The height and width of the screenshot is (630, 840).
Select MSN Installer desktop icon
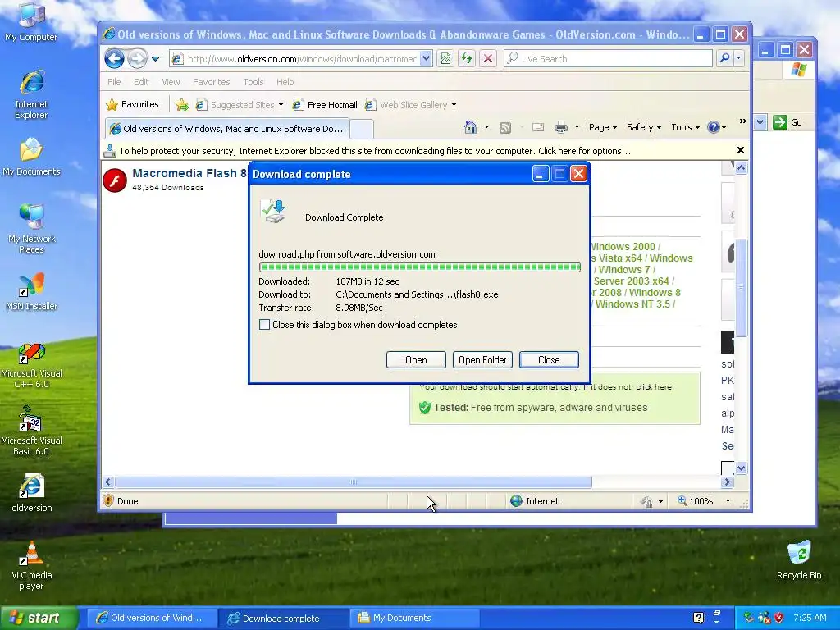(32, 293)
